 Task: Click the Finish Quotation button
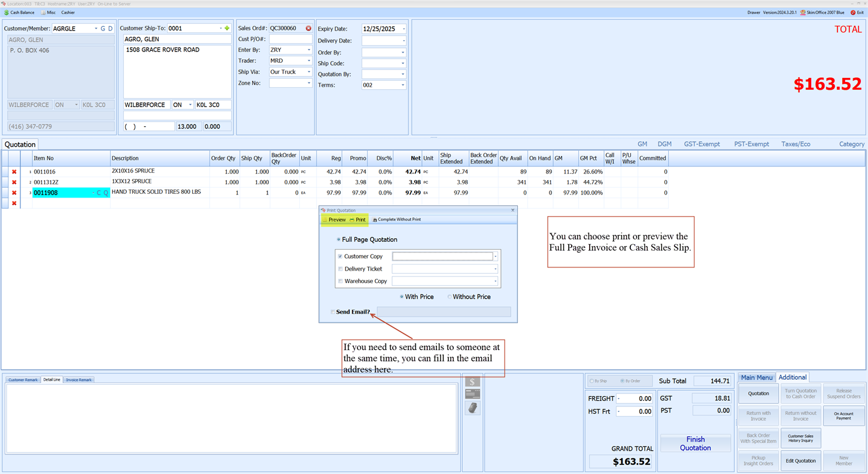(695, 443)
